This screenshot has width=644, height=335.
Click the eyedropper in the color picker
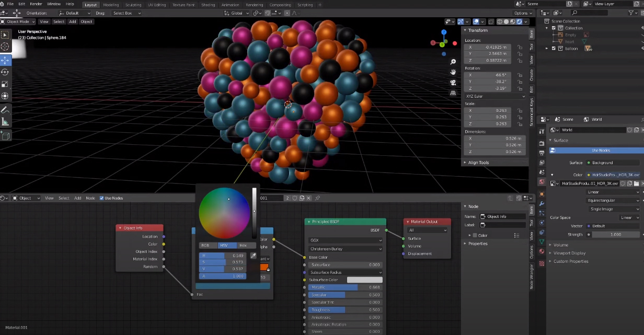tap(254, 256)
